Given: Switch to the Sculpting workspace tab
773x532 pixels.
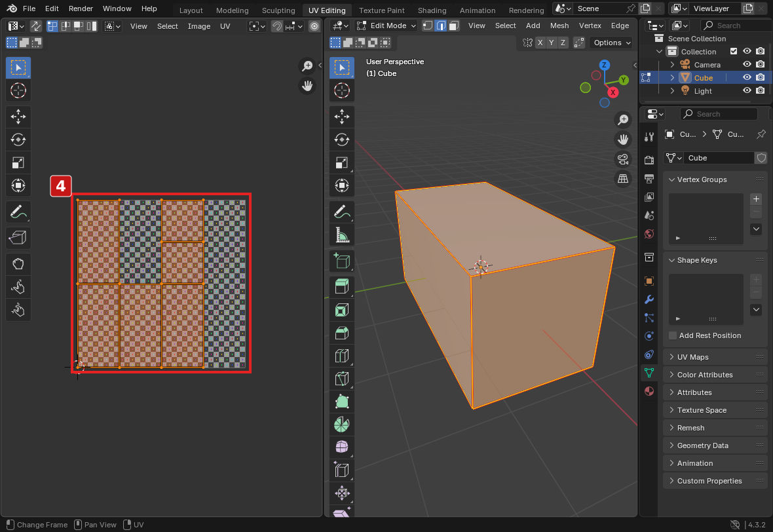Looking at the screenshot, I should [x=278, y=10].
